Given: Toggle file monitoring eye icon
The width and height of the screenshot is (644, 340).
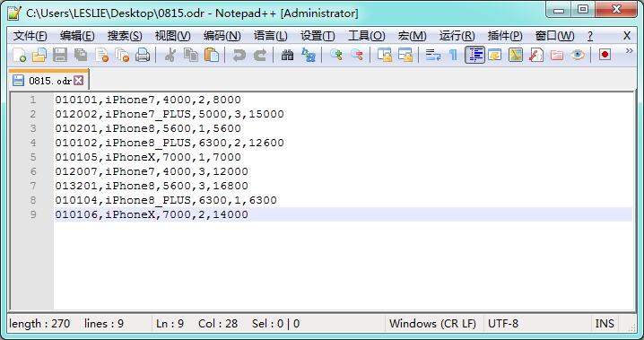Looking at the screenshot, I should [x=578, y=55].
